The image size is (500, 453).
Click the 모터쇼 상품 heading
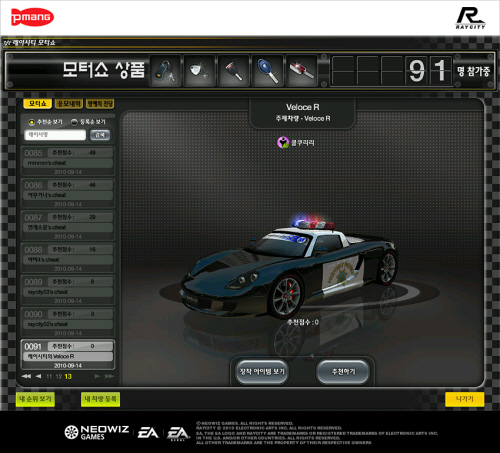point(104,70)
